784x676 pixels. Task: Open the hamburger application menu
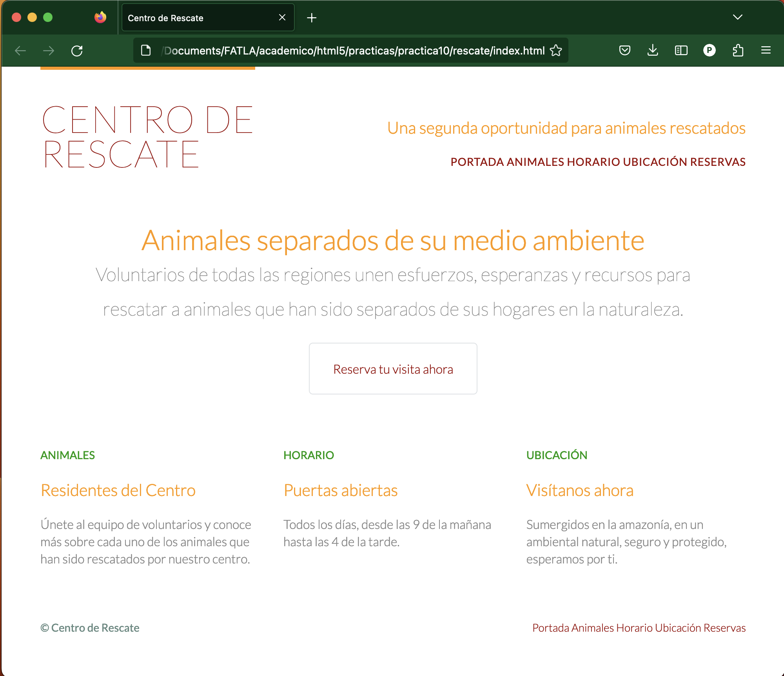(766, 51)
